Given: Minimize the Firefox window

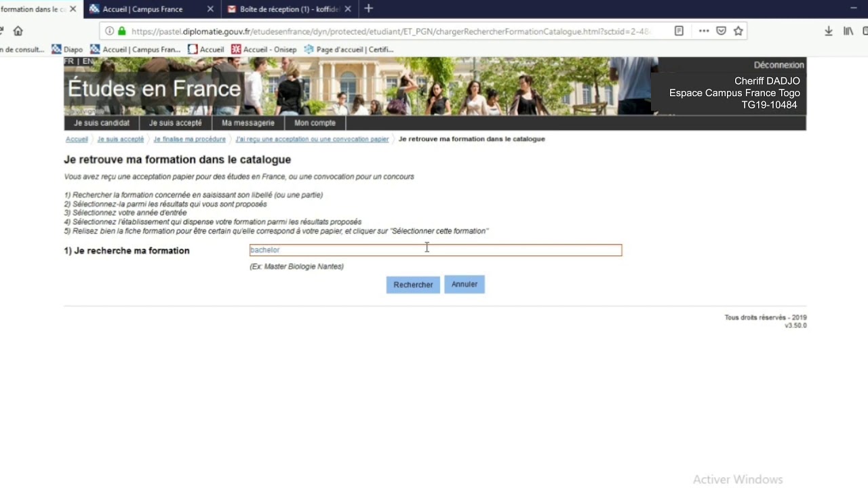Looking at the screenshot, I should coord(854,8).
